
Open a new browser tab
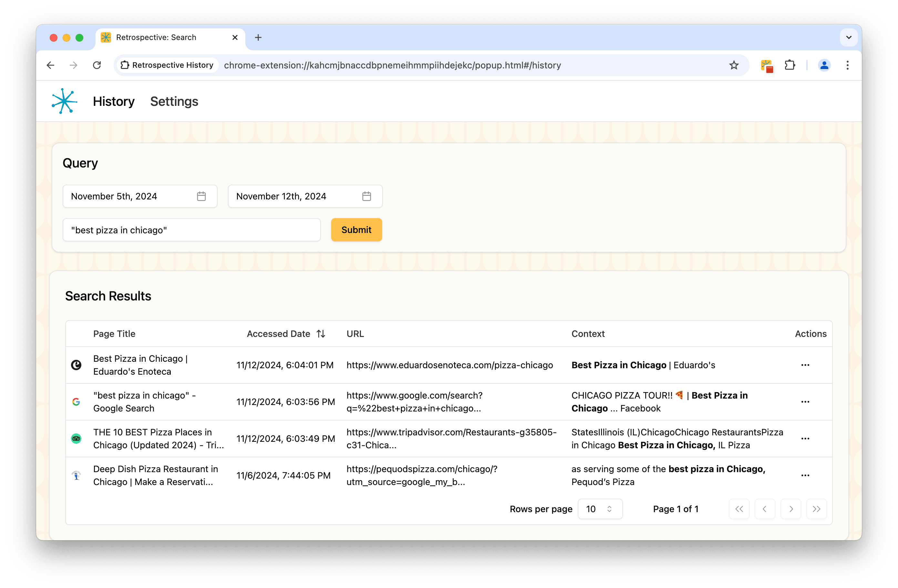(x=258, y=37)
